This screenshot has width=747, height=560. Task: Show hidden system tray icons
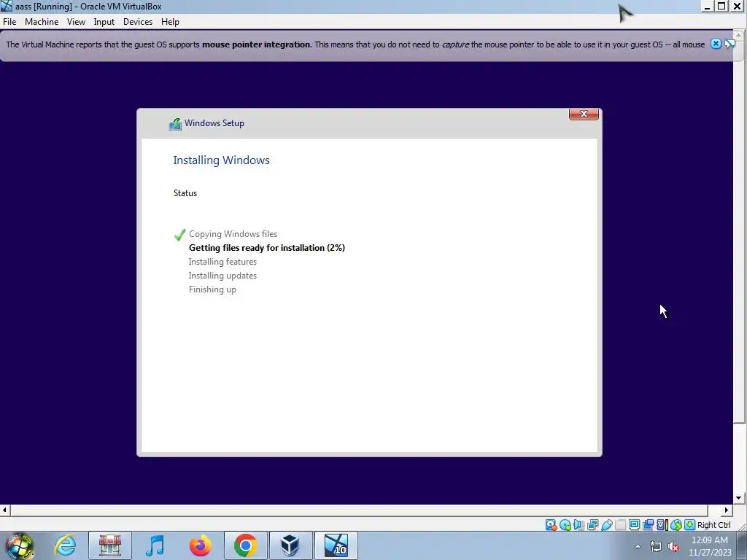pos(638,546)
